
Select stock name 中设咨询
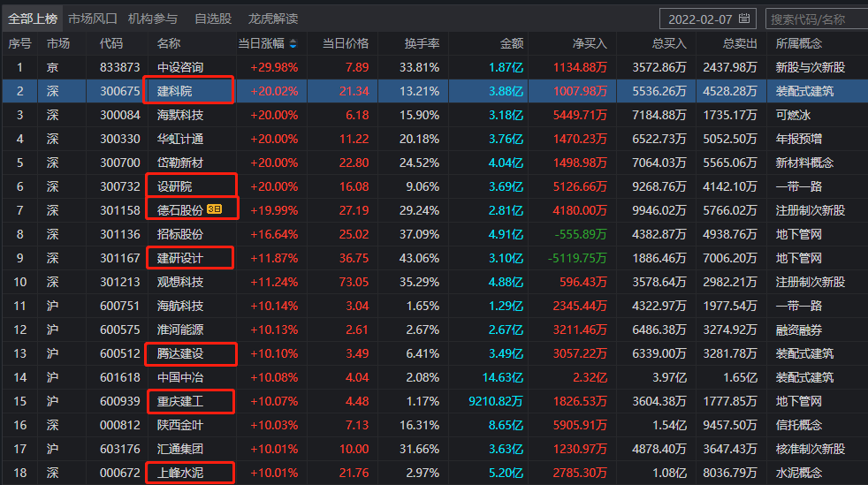180,67
